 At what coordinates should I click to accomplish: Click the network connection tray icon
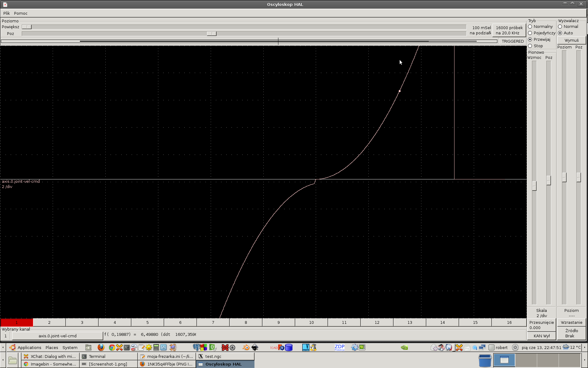482,347
